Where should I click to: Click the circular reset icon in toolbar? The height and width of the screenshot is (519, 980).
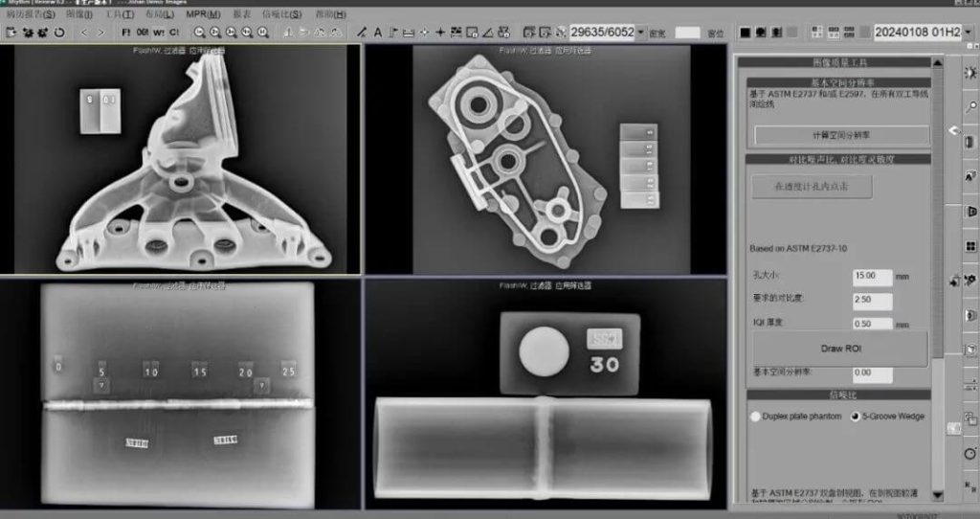[59, 33]
